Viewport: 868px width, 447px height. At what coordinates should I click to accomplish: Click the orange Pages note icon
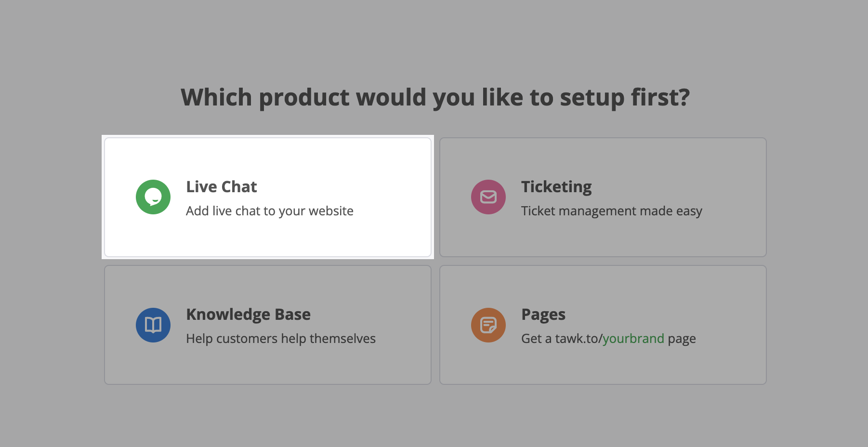(488, 325)
